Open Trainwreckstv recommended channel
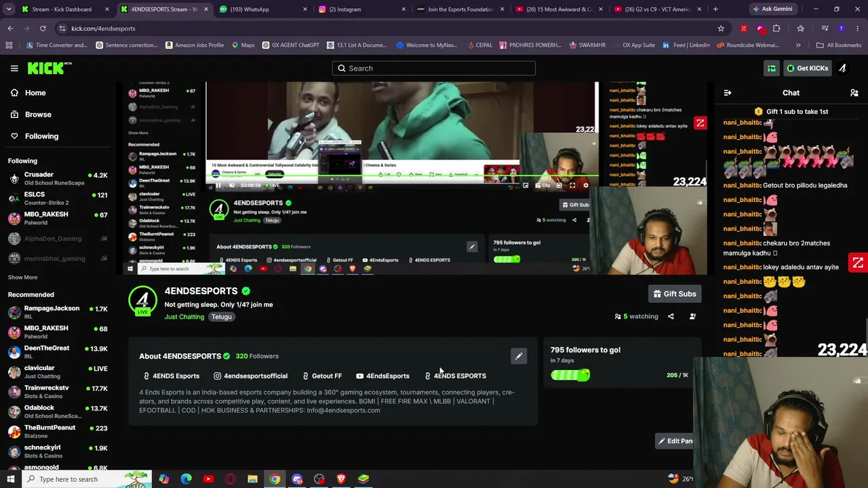Viewport: 868px width, 488px height. [x=58, y=392]
